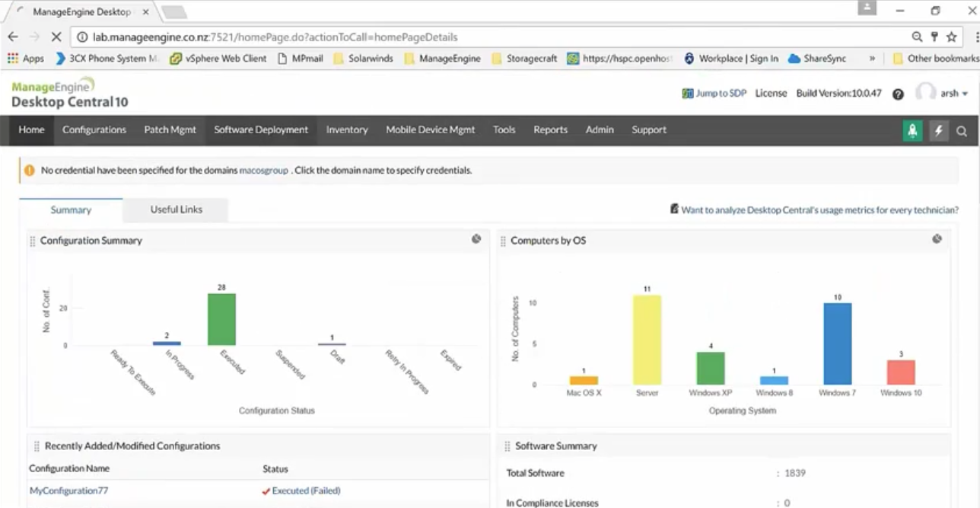980x508 pixels.
Task: Open chart options icon in Configuration Summary
Action: point(476,239)
